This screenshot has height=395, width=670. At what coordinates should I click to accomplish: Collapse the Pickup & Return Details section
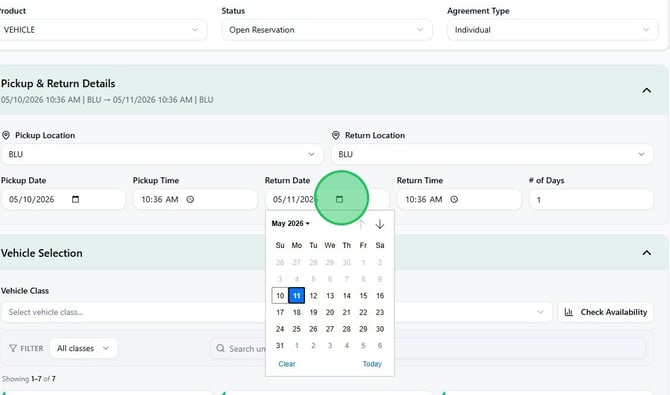(646, 90)
